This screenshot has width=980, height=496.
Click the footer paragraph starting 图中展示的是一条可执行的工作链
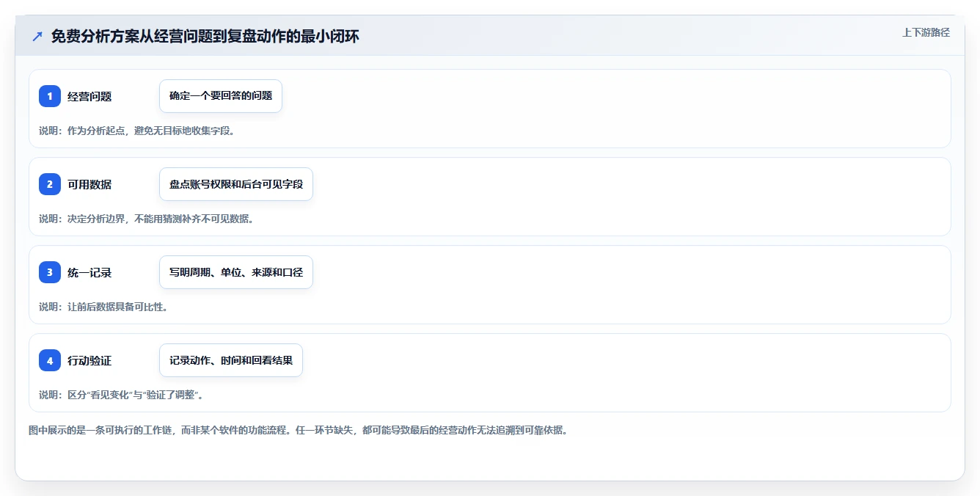pos(298,430)
